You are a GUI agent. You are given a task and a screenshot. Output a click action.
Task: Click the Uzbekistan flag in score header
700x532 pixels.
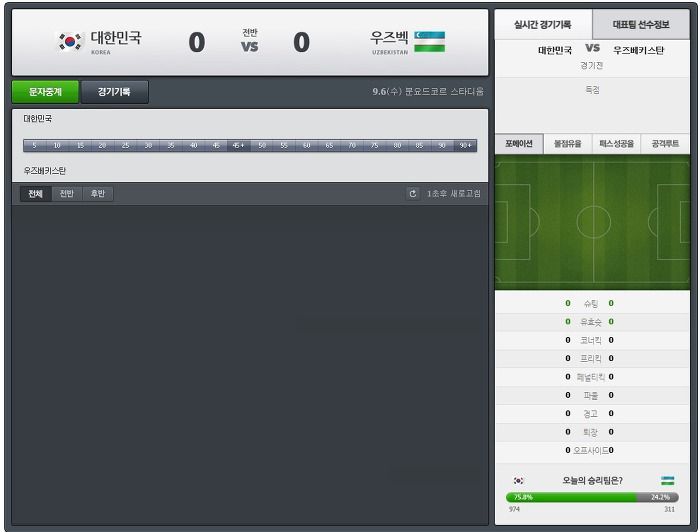pyautogui.click(x=429, y=42)
